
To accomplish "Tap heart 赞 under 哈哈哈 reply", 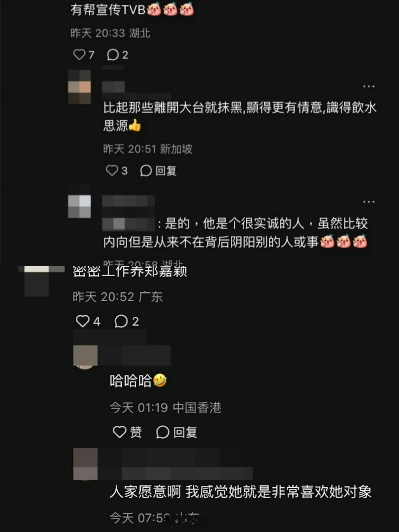I will [x=119, y=432].
